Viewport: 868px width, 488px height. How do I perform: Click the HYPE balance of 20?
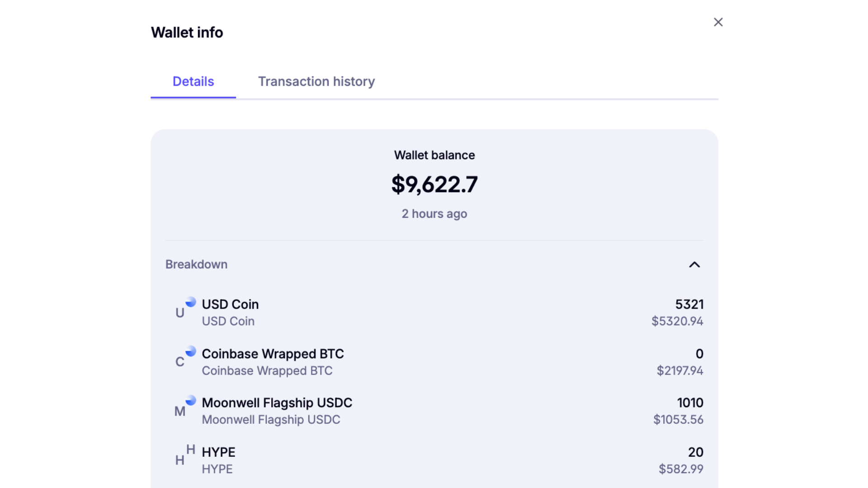[696, 452]
